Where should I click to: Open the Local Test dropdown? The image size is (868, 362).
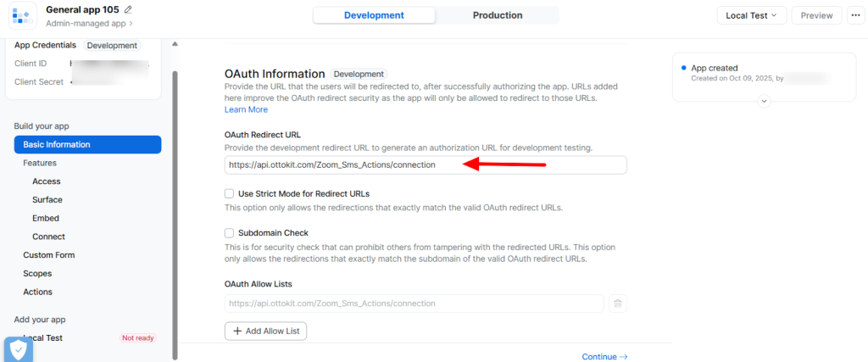click(751, 15)
